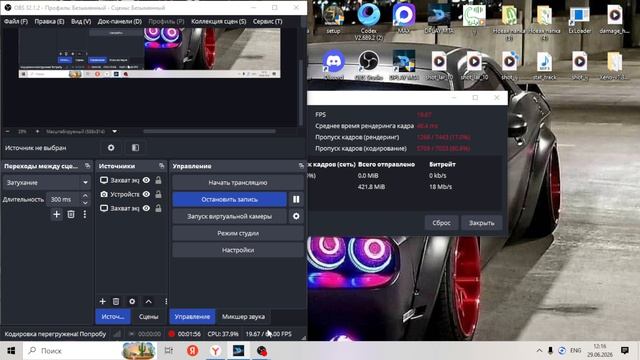
Task: Remove selected source with trash icon
Action: [116, 301]
